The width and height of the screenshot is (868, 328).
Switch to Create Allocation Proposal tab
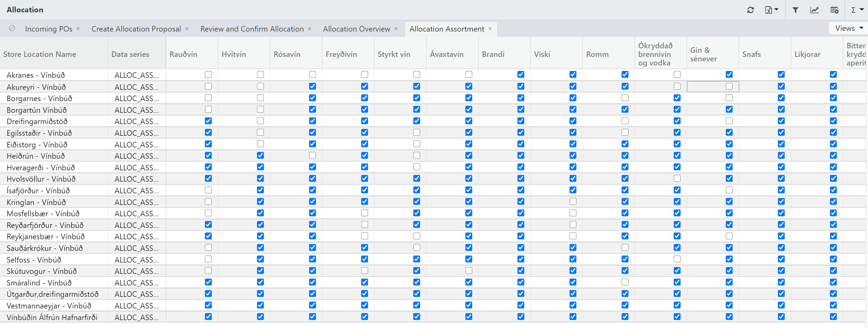(x=136, y=29)
